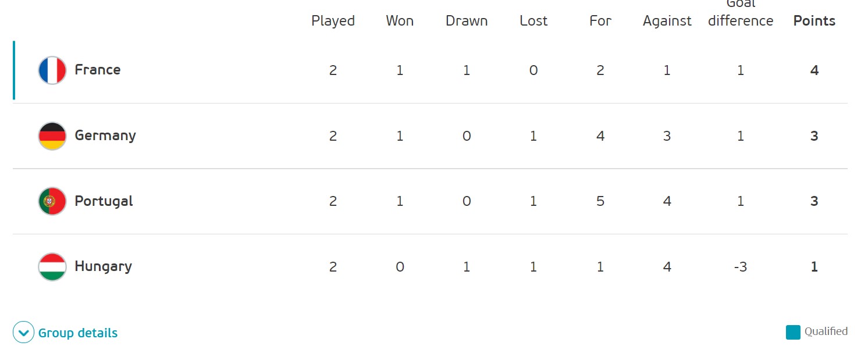Click the Drawn column header
This screenshot has width=868, height=353.
point(467,21)
